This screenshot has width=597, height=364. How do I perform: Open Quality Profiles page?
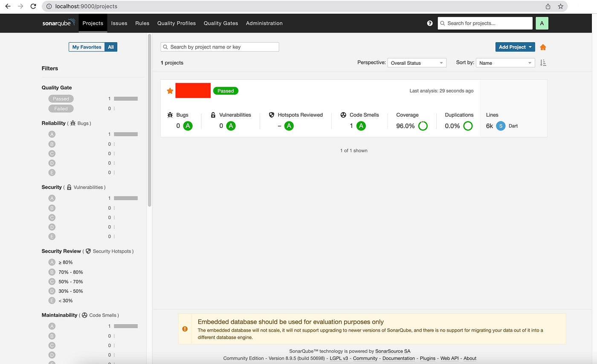[177, 23]
